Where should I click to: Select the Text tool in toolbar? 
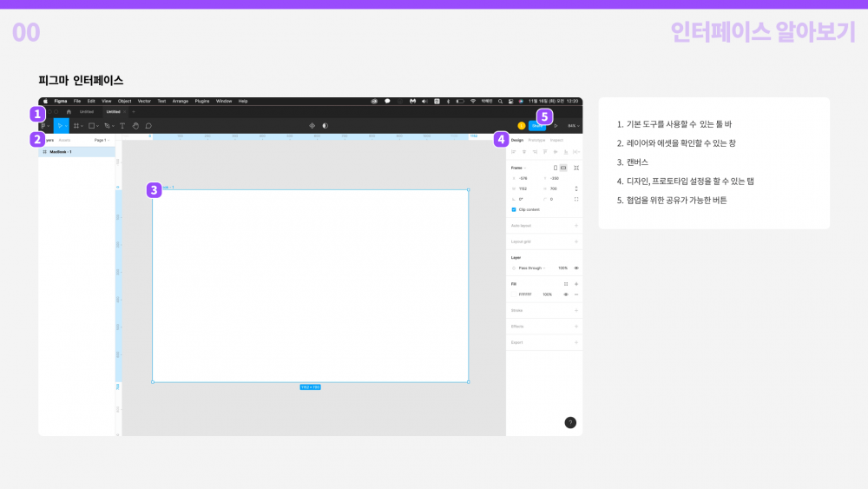(122, 126)
